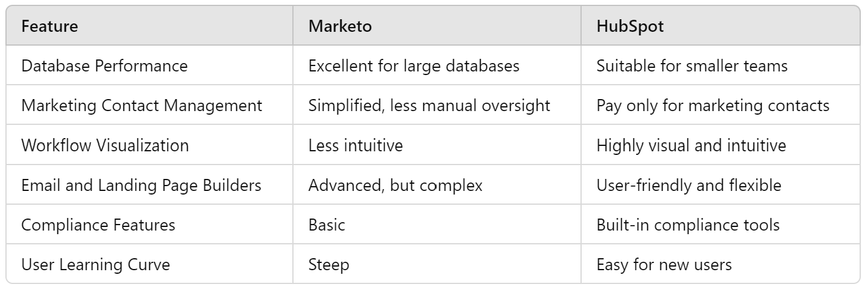This screenshot has width=868, height=287.
Task: Click Pay only for marketing contacts
Action: pos(713,105)
